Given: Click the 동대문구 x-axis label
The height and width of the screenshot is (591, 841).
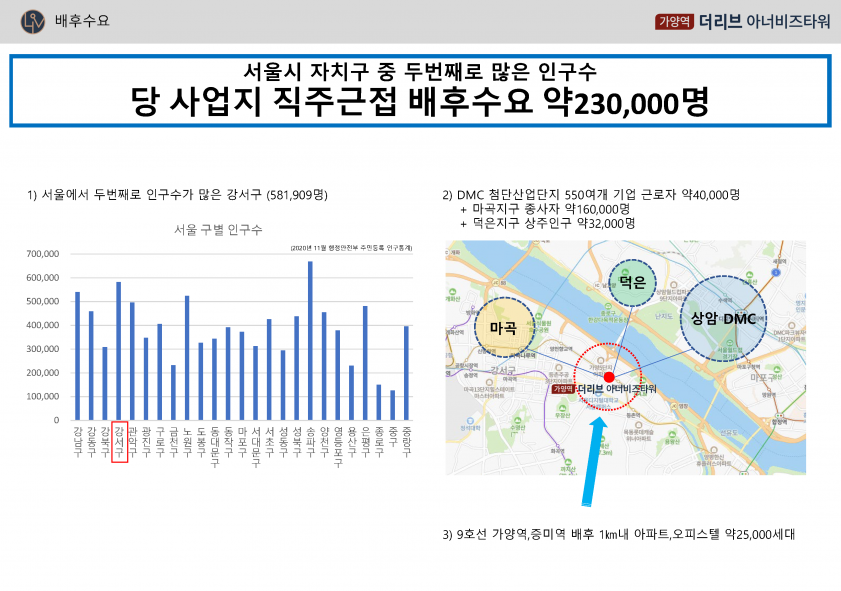Looking at the screenshot, I should point(215,447).
